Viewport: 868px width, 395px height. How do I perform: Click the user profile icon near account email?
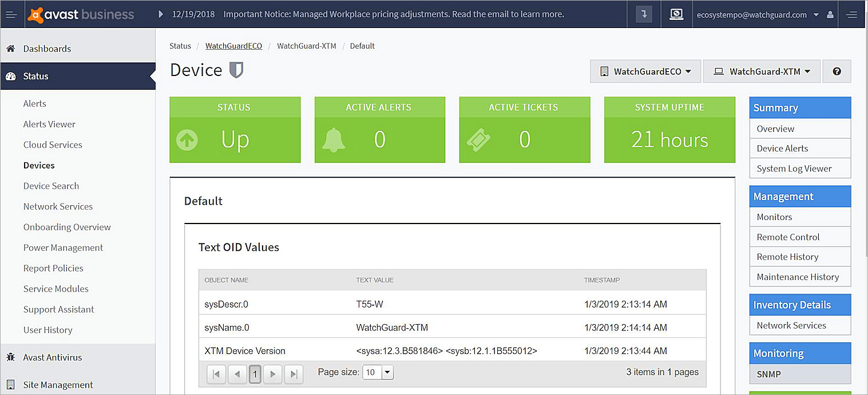[x=830, y=14]
